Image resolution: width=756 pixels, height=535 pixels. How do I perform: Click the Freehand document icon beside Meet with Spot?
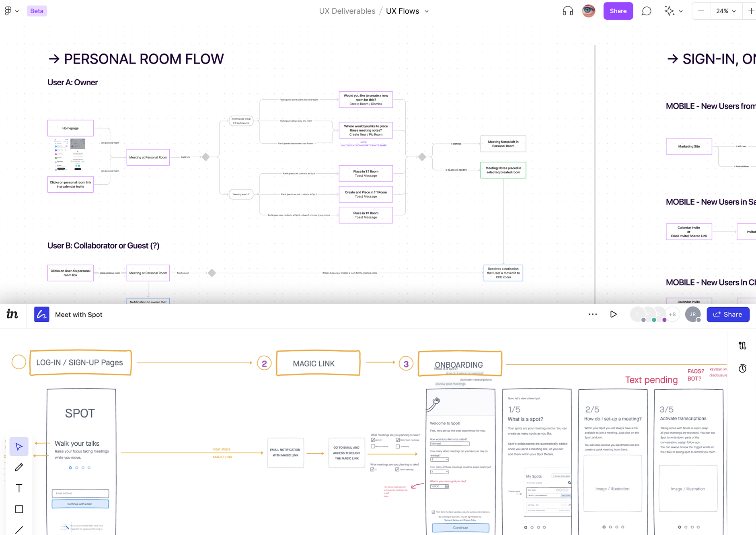[x=42, y=315]
